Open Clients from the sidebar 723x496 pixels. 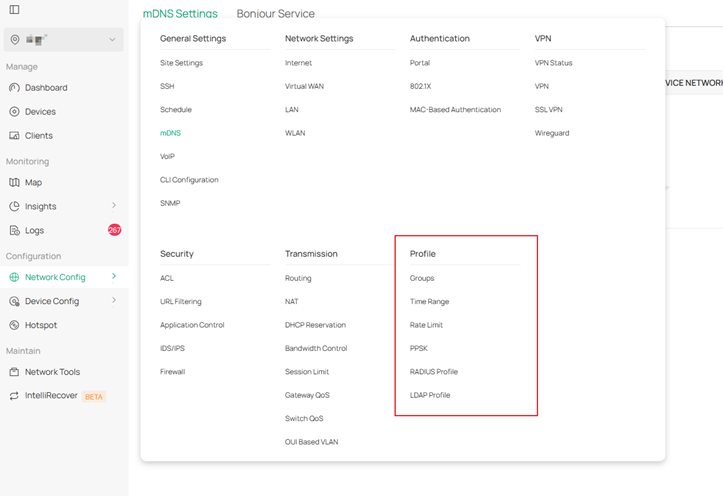click(39, 136)
